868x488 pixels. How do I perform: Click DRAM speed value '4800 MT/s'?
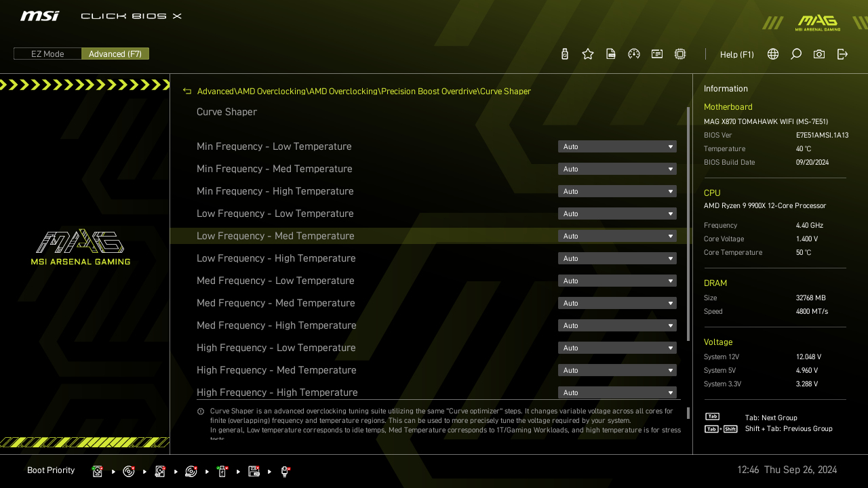pyautogui.click(x=812, y=312)
